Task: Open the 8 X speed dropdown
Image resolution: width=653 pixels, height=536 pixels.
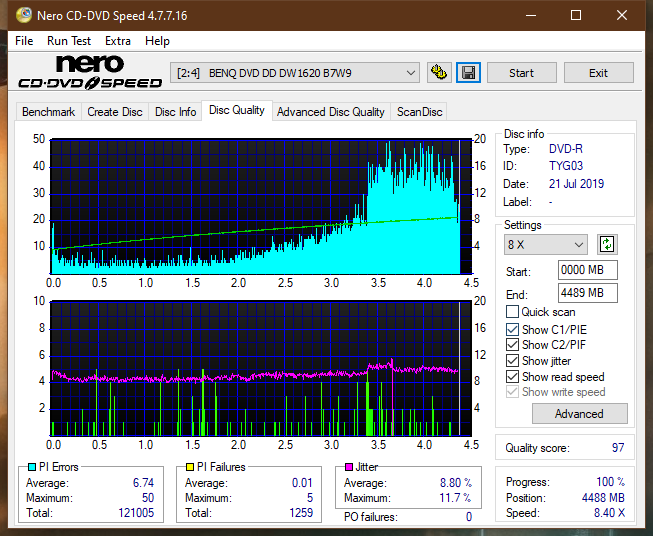Action: pos(546,244)
